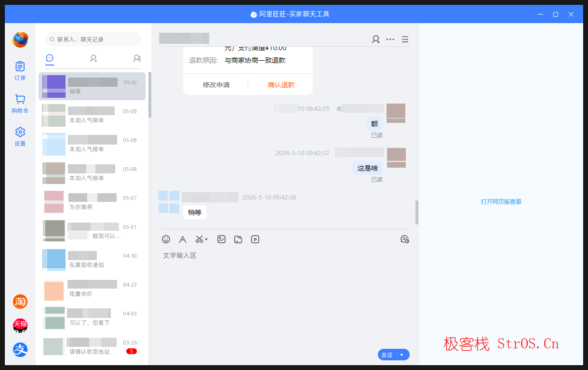Open the shopping cart (购物车) section
The width and height of the screenshot is (588, 370).
point(20,104)
